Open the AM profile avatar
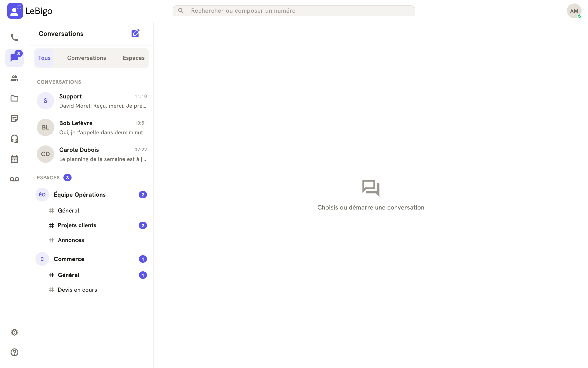This screenshot has width=588, height=368. point(574,11)
